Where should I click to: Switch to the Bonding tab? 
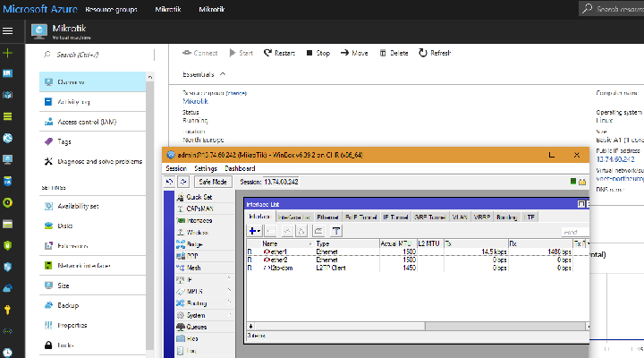point(506,217)
